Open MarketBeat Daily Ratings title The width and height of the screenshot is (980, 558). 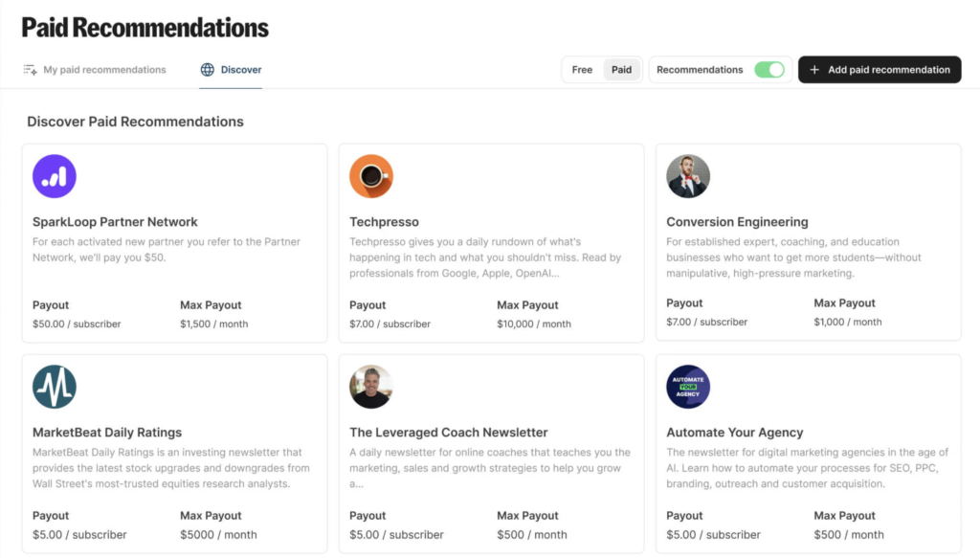click(x=107, y=433)
